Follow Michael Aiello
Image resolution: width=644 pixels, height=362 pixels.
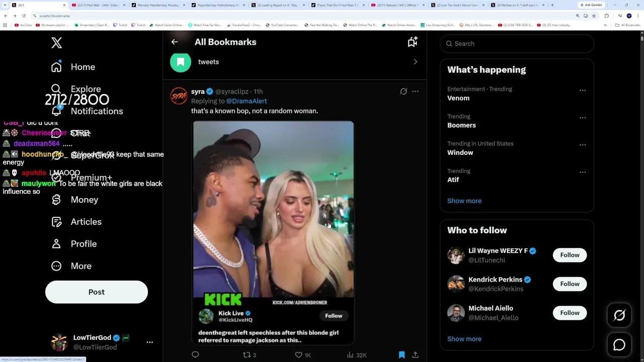(570, 313)
